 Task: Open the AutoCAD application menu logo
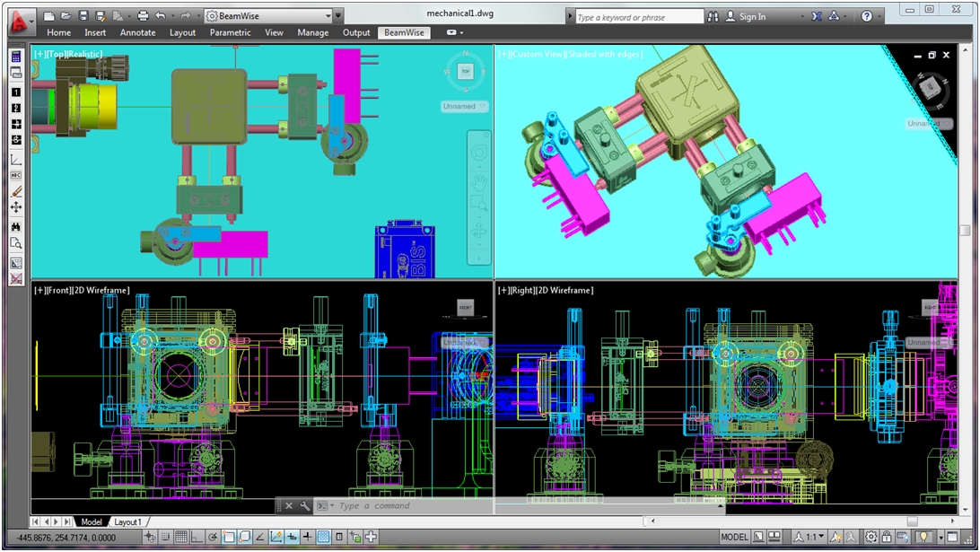point(20,20)
